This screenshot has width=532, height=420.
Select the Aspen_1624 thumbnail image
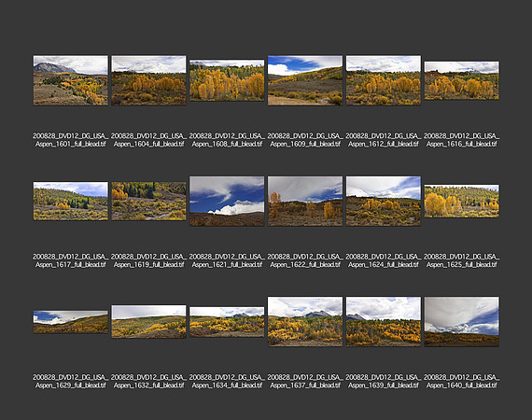tap(384, 202)
